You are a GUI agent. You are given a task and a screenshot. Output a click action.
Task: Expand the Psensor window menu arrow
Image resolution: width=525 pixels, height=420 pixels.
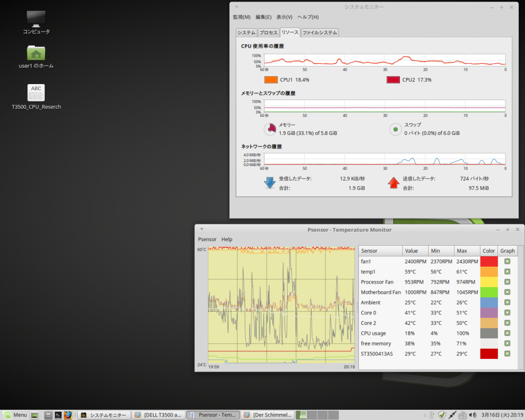tap(202, 229)
